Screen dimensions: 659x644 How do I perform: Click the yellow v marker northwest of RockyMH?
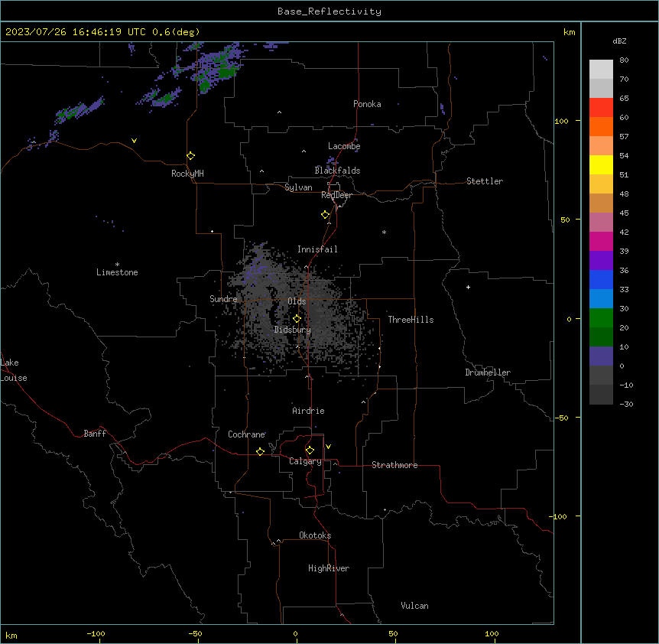click(134, 141)
